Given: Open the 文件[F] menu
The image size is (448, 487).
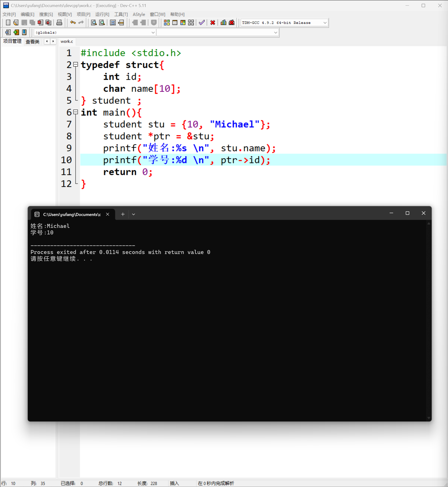Looking at the screenshot, I should tap(9, 14).
